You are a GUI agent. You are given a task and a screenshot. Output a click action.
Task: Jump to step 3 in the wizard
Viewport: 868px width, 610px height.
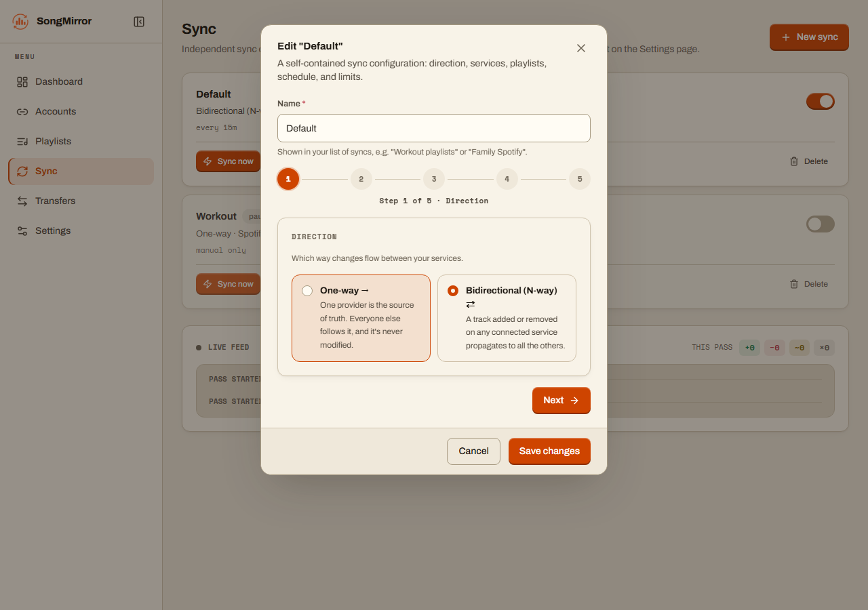(x=434, y=179)
